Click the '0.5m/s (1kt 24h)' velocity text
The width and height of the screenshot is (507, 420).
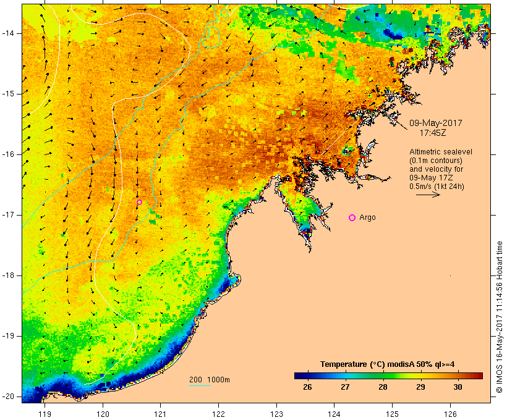tap(437, 187)
